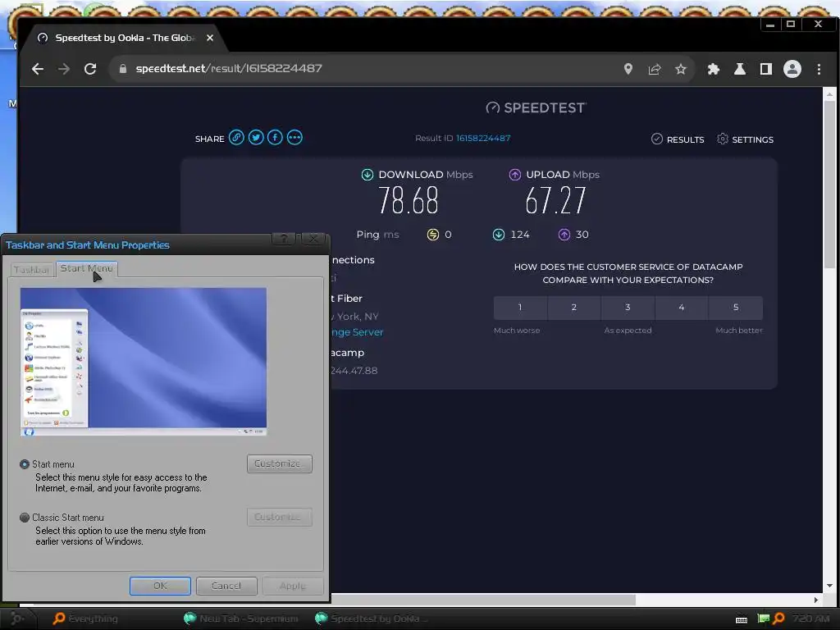840x630 pixels.
Task: Open the Everything taskbar item
Action: [85, 619]
